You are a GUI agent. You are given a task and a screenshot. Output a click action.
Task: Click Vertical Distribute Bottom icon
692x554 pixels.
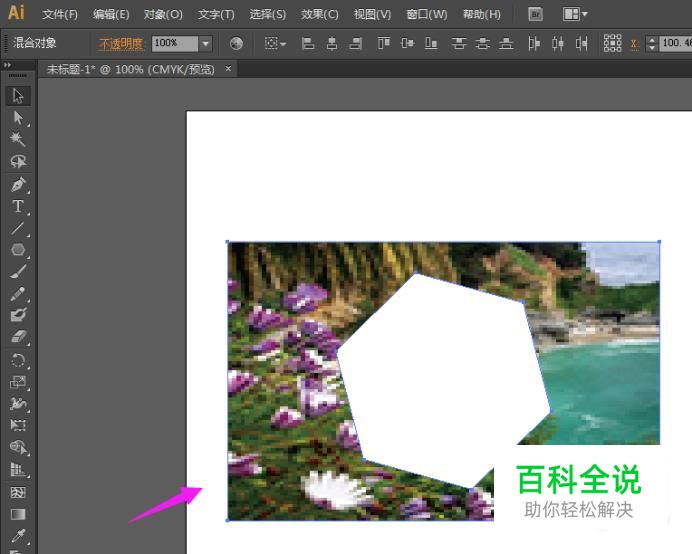pyautogui.click(x=506, y=43)
